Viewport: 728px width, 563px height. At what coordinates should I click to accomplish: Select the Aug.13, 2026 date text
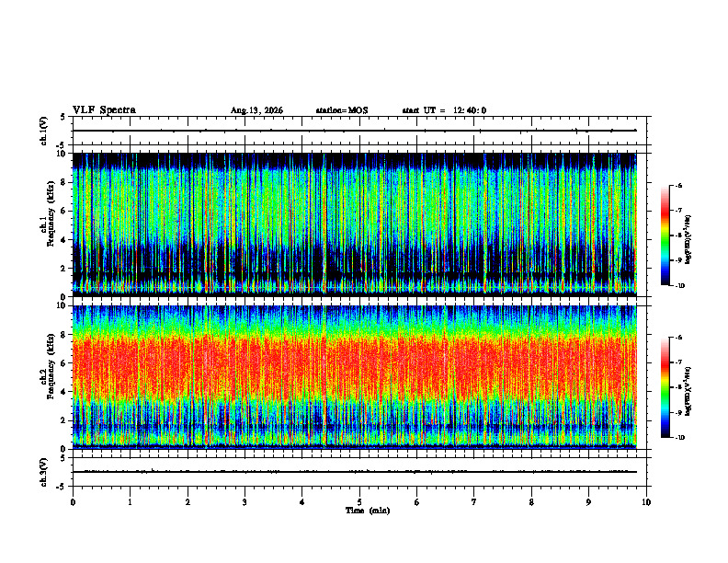[256, 110]
